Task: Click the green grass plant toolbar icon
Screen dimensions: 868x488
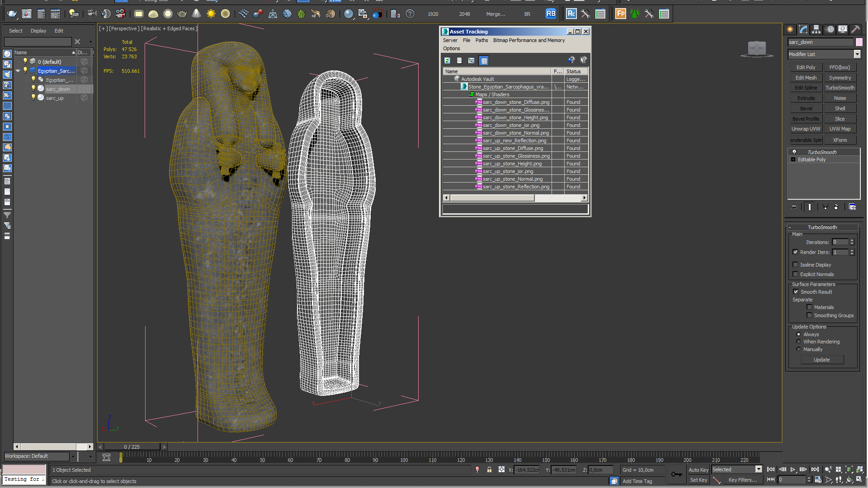Action: click(x=301, y=14)
